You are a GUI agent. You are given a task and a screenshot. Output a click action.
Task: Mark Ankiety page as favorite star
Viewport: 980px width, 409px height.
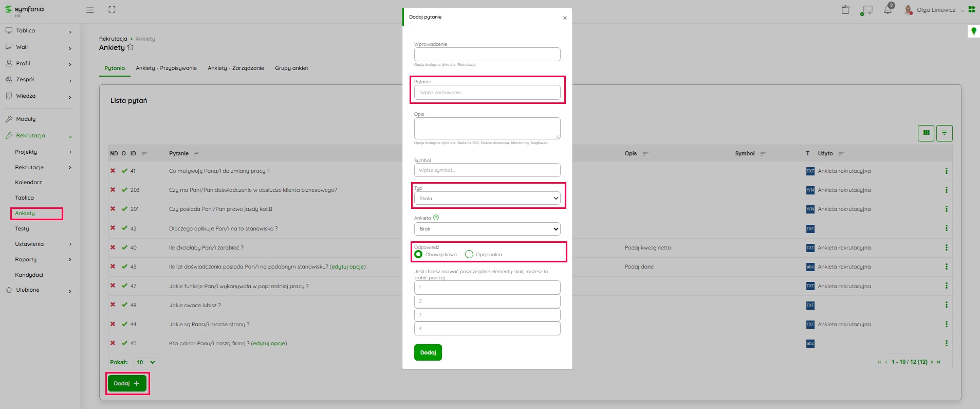[131, 47]
